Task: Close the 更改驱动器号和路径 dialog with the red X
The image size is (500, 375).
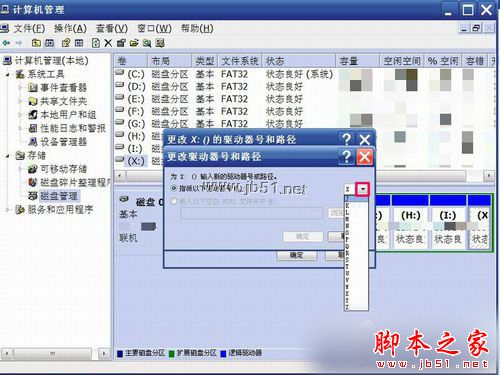Action: pyautogui.click(x=365, y=157)
